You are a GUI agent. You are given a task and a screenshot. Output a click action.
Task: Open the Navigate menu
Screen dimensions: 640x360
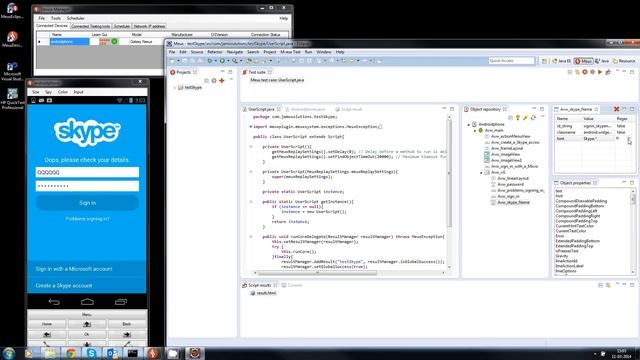point(235,52)
